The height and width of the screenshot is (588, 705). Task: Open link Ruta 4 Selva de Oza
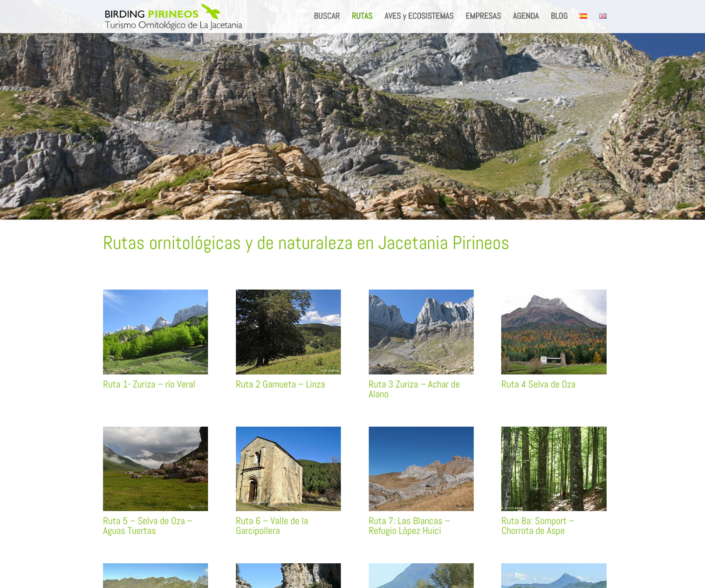click(538, 384)
